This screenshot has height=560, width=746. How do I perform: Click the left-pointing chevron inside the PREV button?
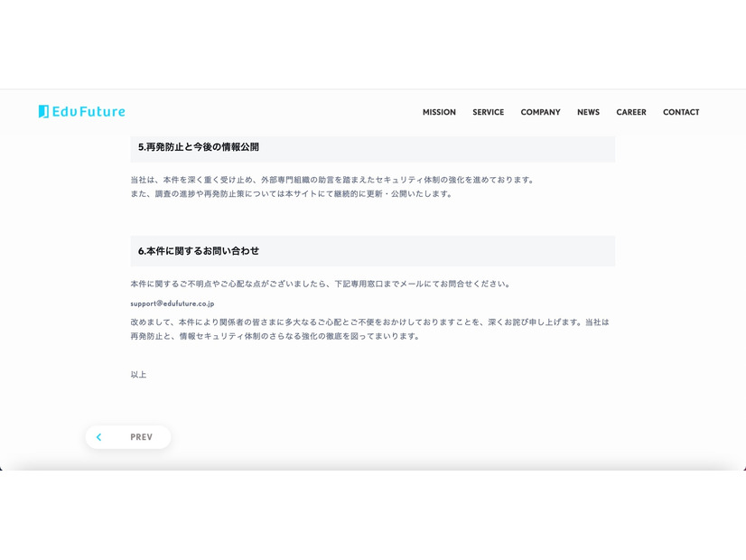point(99,437)
